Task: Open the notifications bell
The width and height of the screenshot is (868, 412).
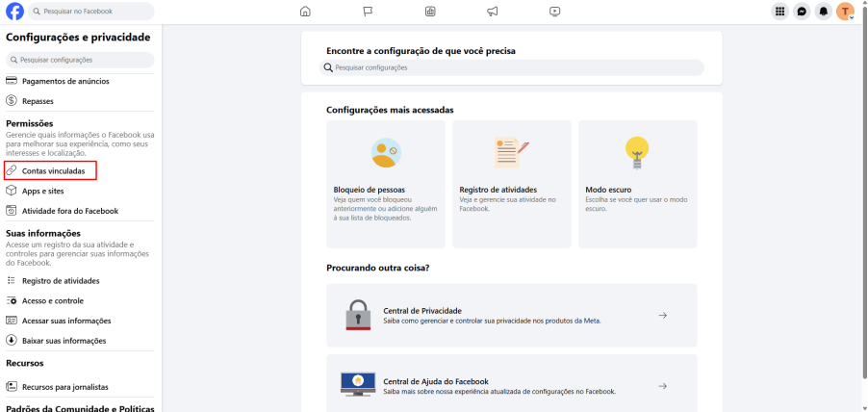Action: tap(824, 12)
